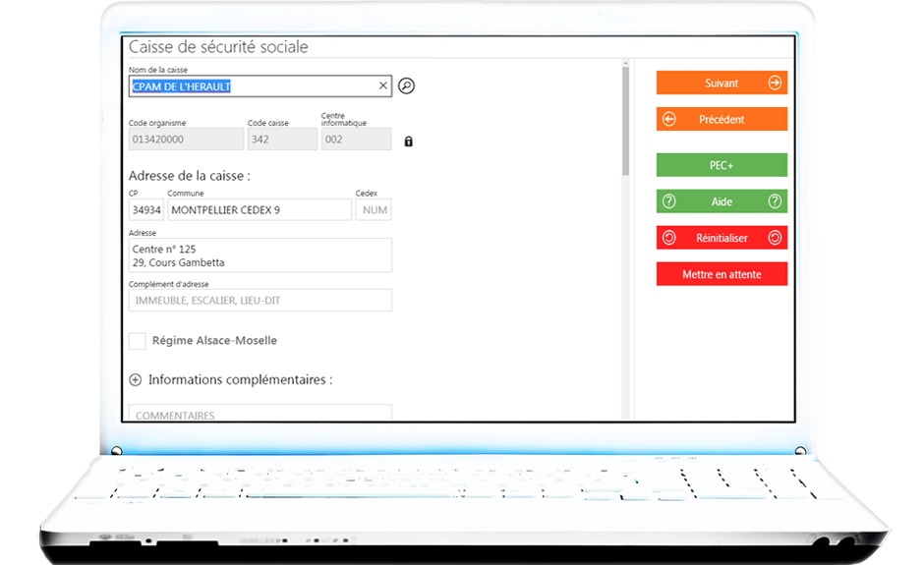The image size is (924, 565).
Task: Click the padlock icon next to Centre informatique
Action: pyautogui.click(x=409, y=141)
